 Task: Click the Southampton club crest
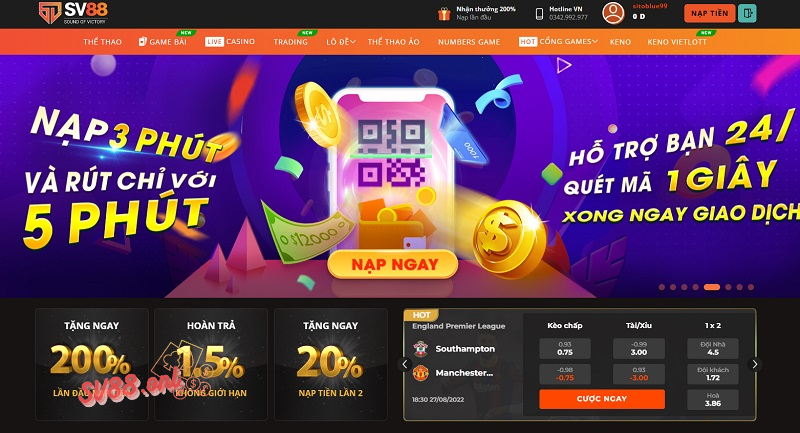click(x=420, y=349)
